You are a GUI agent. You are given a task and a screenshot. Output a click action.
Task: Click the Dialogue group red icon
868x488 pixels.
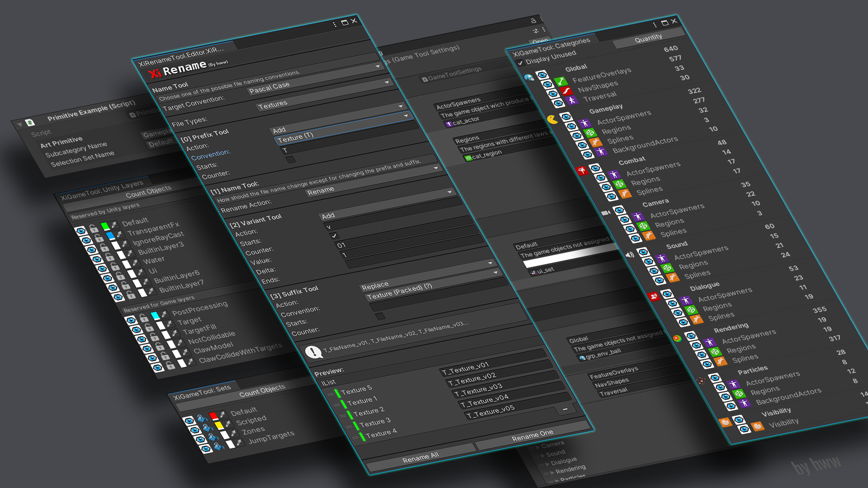[654, 297]
